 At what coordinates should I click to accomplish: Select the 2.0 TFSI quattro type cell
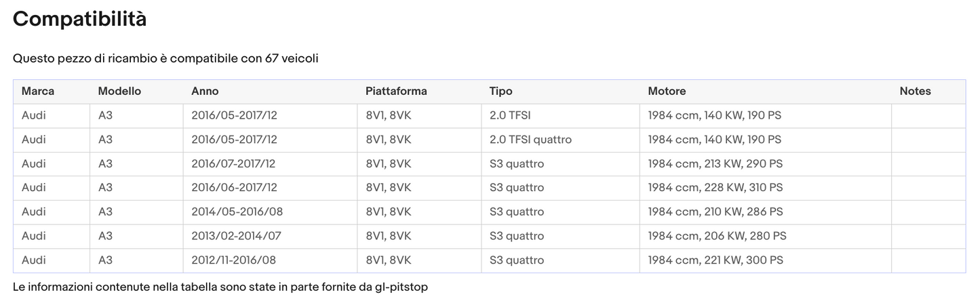coord(530,140)
